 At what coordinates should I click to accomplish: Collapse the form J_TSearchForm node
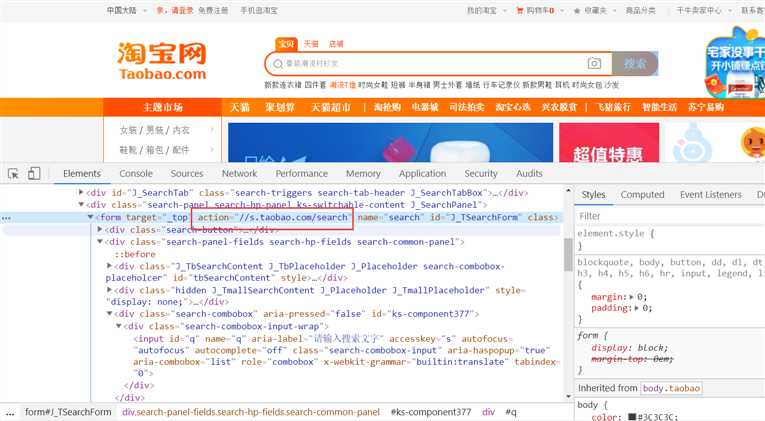[x=90, y=217]
